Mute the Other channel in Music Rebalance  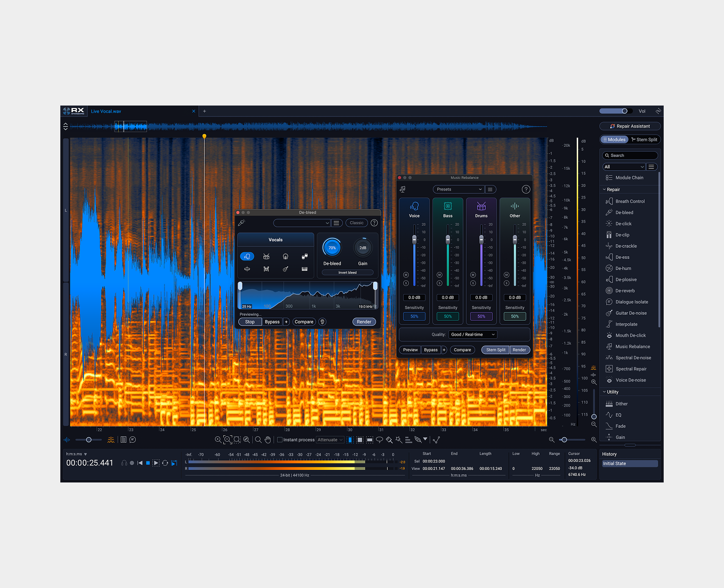(x=506, y=275)
